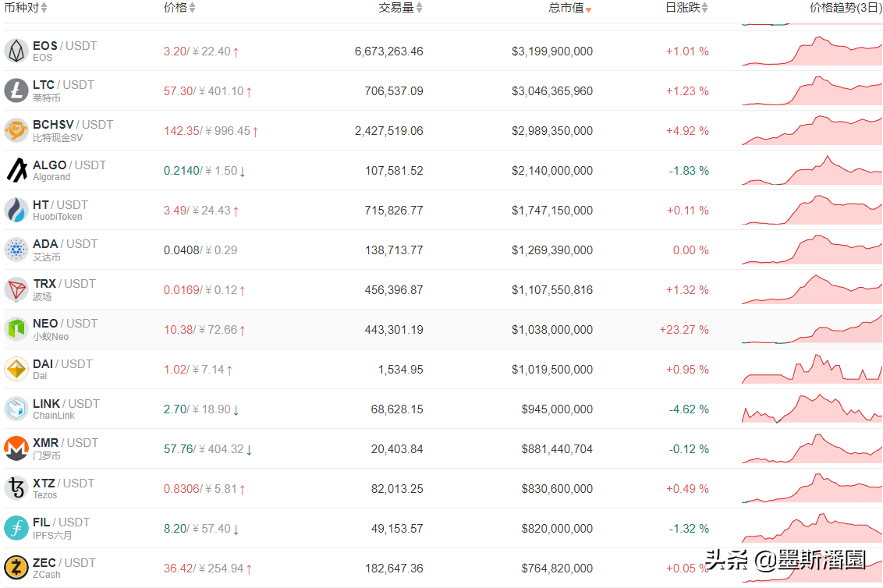Click the Algorand (ALGO) logo icon
This screenshot has height=588, width=883.
(16, 170)
